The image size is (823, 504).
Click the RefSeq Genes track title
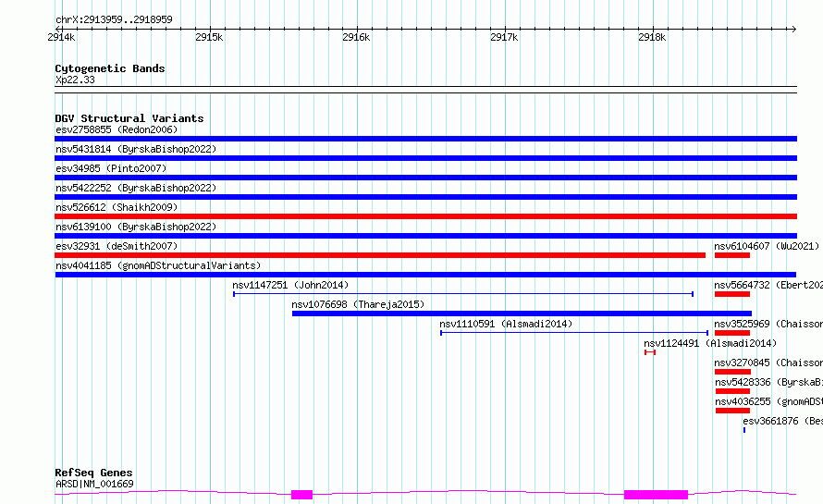point(93,473)
